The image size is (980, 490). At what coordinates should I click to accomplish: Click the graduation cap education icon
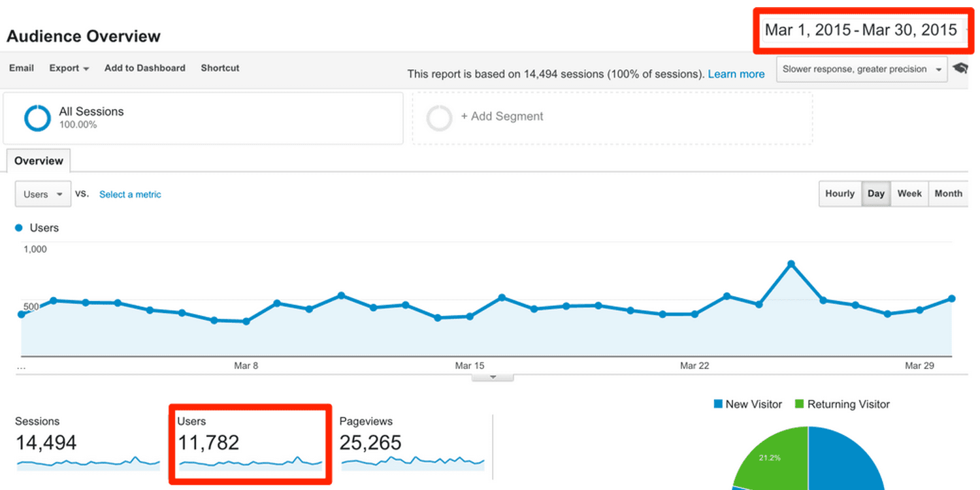(960, 69)
